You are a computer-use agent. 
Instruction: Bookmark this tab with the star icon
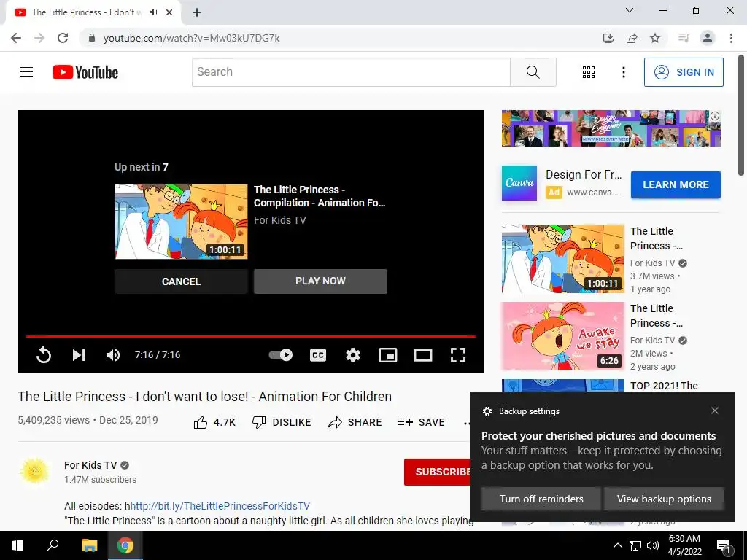coord(655,38)
